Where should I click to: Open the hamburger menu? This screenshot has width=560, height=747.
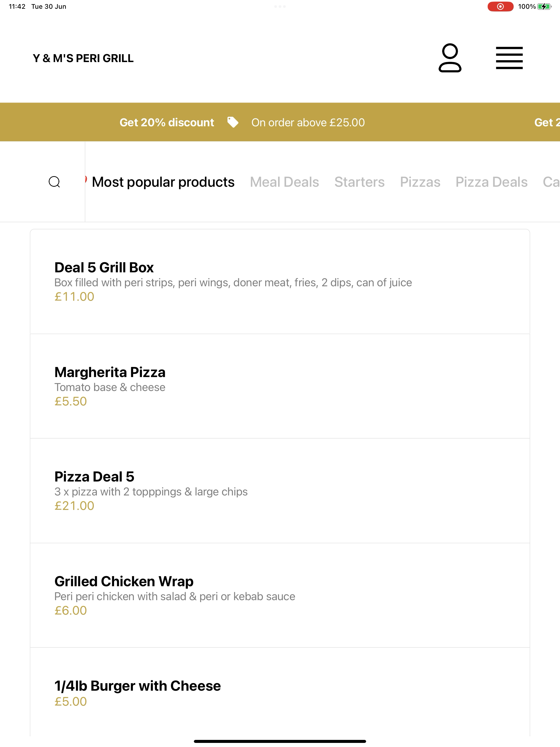pos(509,58)
